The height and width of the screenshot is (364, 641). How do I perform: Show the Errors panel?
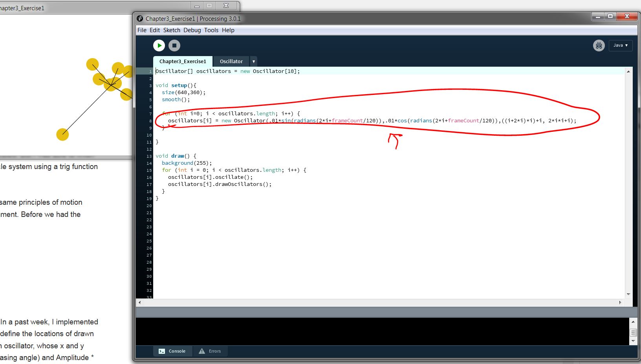click(x=210, y=351)
